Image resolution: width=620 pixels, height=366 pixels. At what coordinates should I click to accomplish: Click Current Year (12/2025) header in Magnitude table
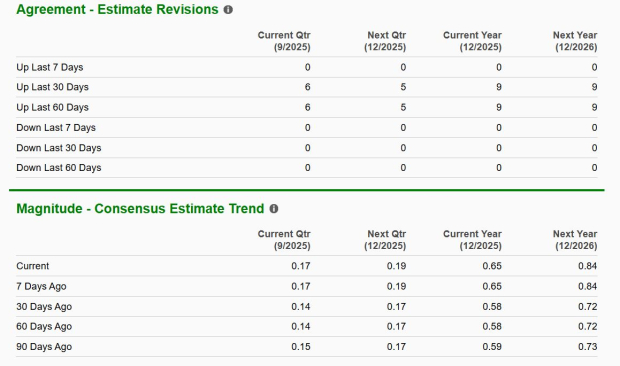[472, 240]
